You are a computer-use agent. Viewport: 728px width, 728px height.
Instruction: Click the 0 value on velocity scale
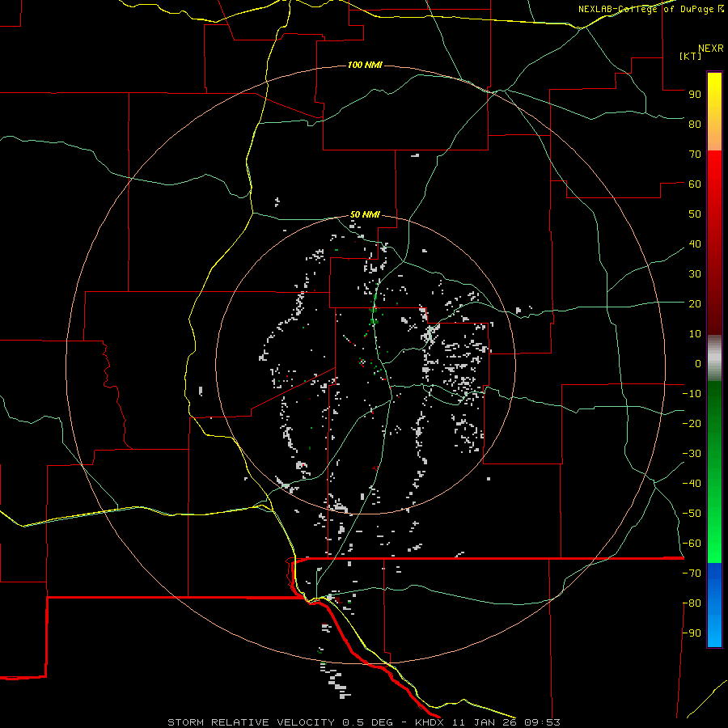coord(698,363)
